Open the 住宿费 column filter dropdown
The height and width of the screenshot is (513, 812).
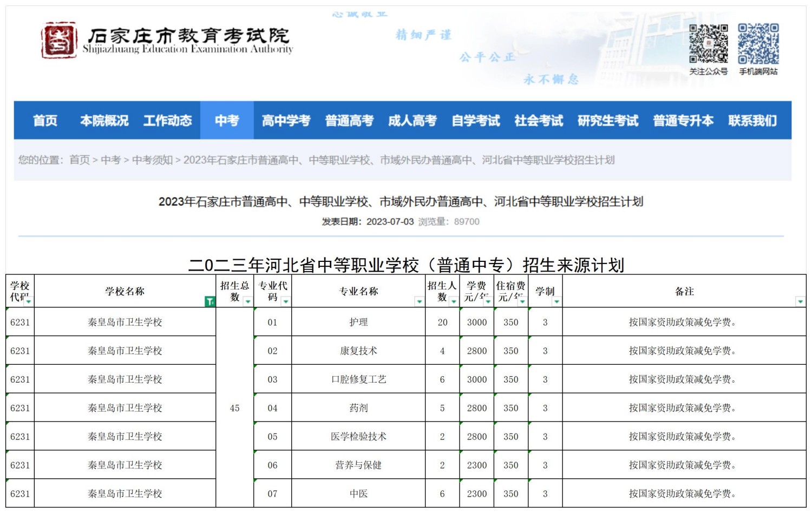click(x=522, y=301)
